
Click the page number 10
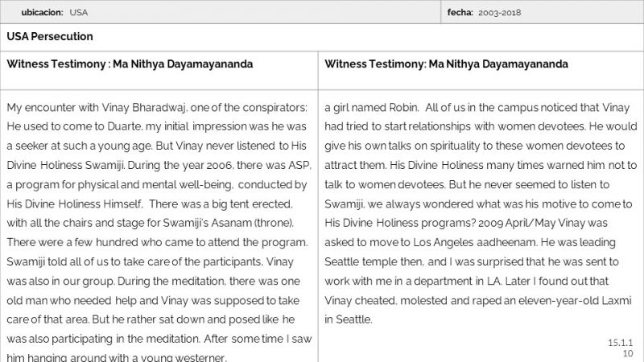pos(627,354)
